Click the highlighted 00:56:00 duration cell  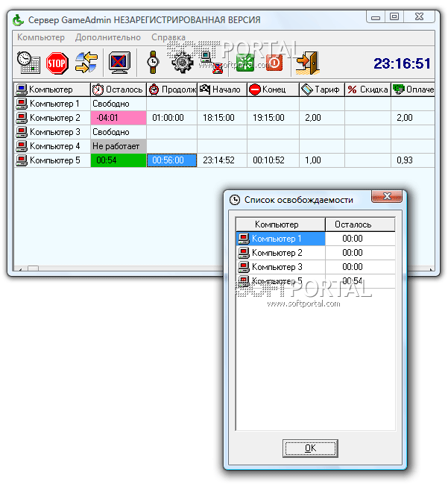point(172,160)
